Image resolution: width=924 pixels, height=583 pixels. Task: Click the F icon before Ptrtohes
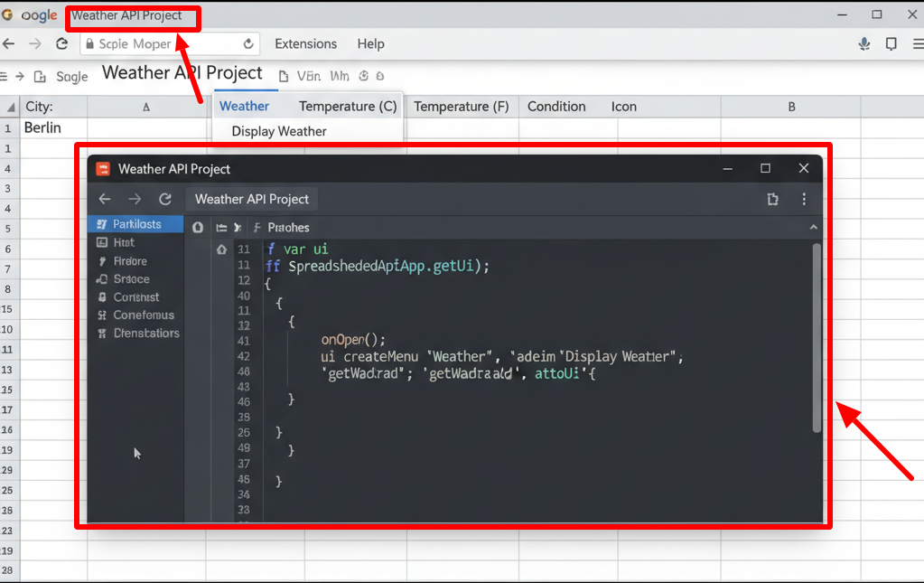coord(257,228)
